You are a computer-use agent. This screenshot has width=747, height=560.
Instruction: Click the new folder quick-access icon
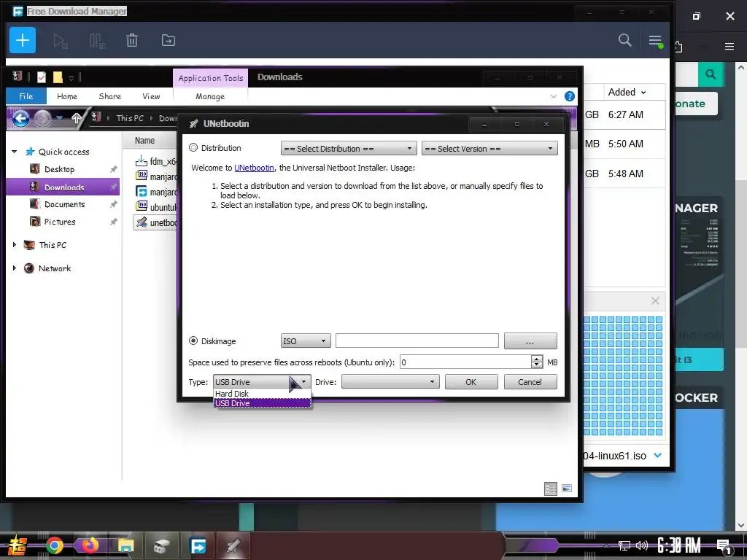[58, 77]
